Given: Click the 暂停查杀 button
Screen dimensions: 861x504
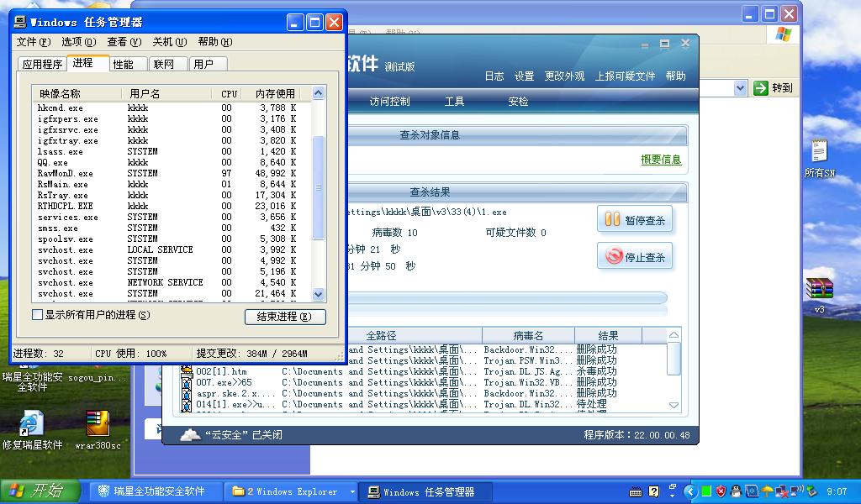Looking at the screenshot, I should coord(635,220).
